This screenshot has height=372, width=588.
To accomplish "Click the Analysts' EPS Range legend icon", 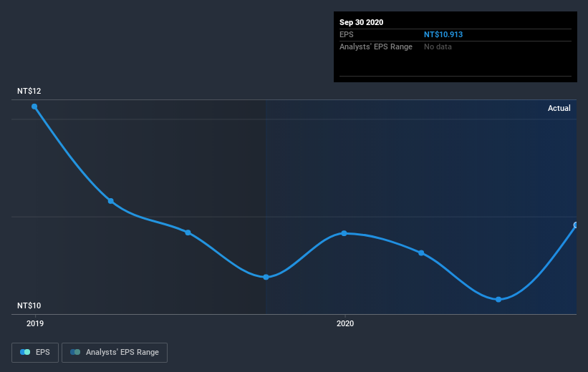I will (75, 352).
